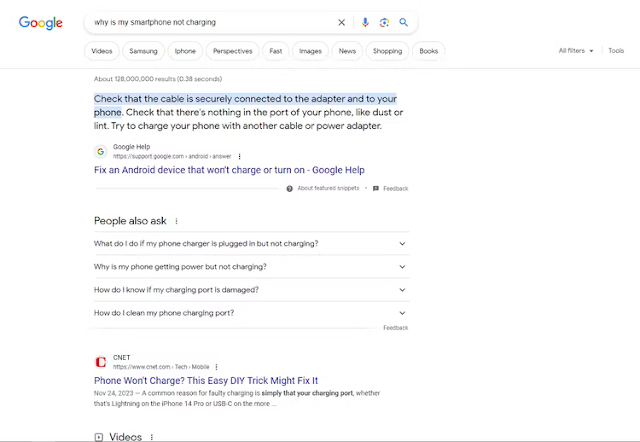The height and width of the screenshot is (442, 640).
Task: Click the About featured snippets link
Action: pos(328,188)
